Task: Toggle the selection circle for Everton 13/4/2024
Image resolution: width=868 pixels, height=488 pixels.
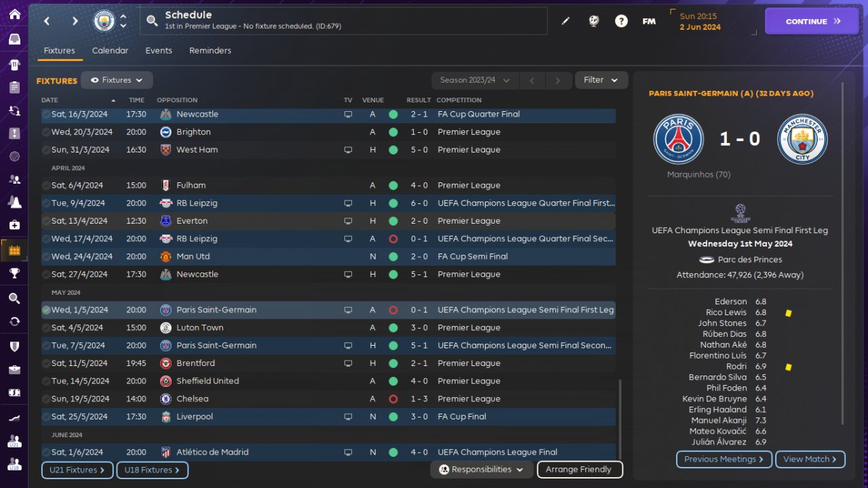Action: click(x=46, y=221)
